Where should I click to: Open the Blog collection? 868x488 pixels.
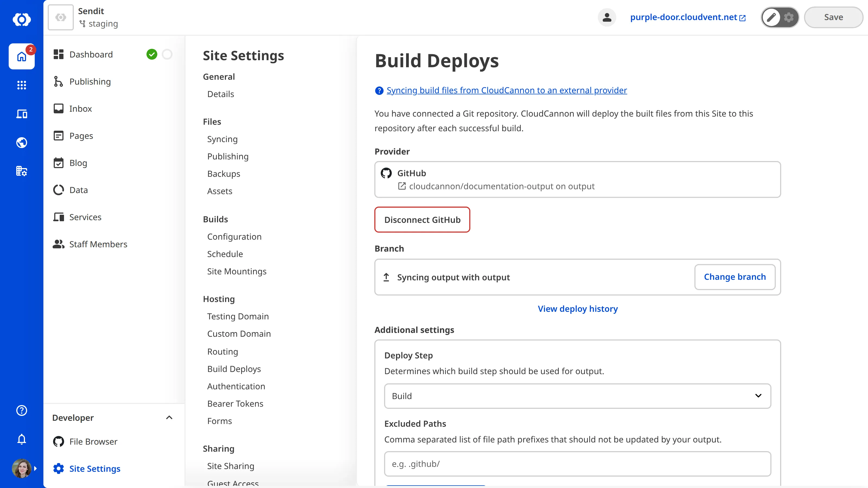pos(70,163)
